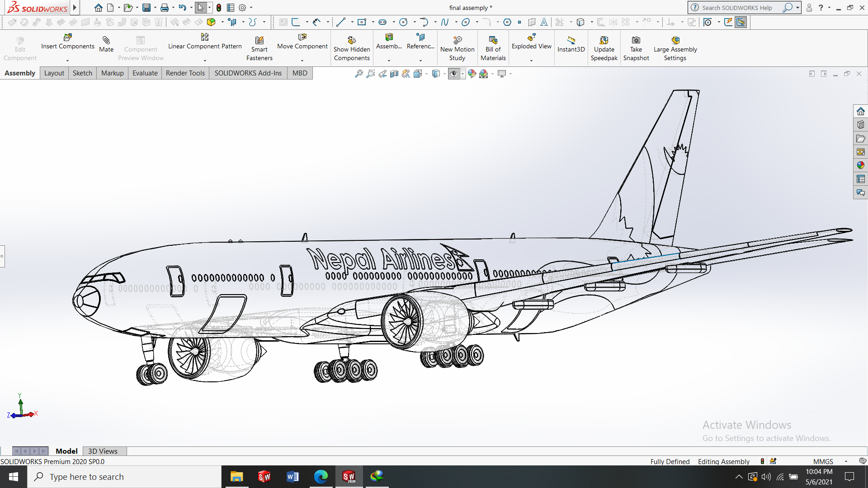Save the final assembly document
Image resolution: width=868 pixels, height=488 pixels.
(146, 8)
